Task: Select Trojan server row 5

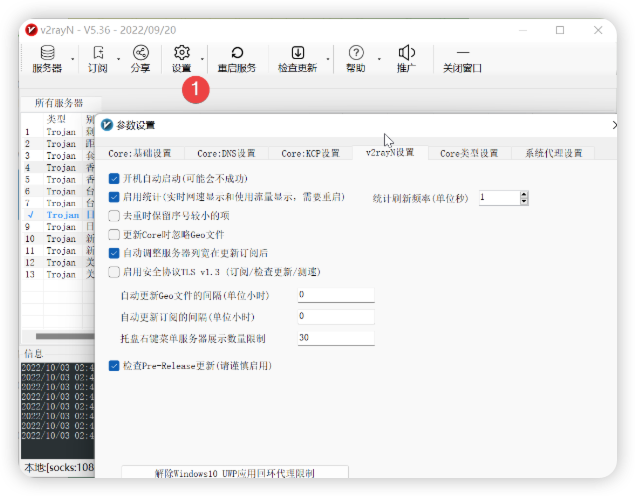Action: (58, 179)
